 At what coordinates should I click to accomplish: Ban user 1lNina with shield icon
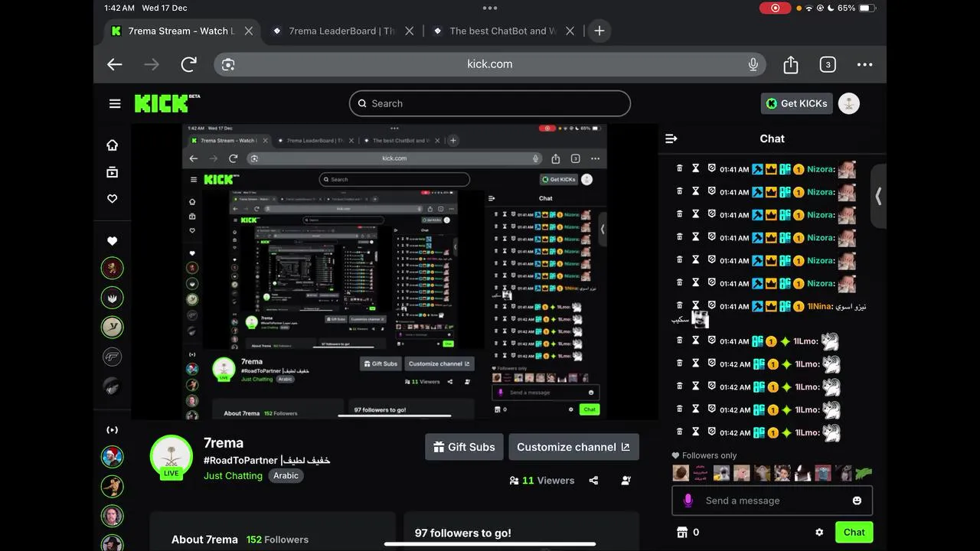(x=711, y=306)
